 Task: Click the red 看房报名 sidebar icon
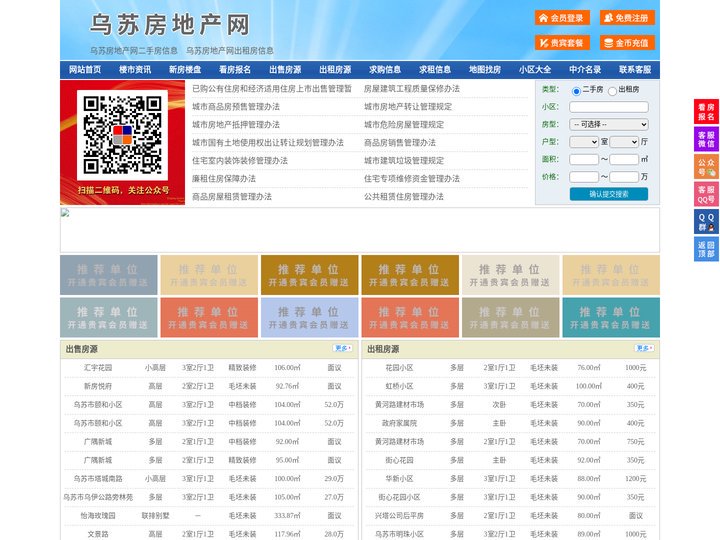[706, 112]
